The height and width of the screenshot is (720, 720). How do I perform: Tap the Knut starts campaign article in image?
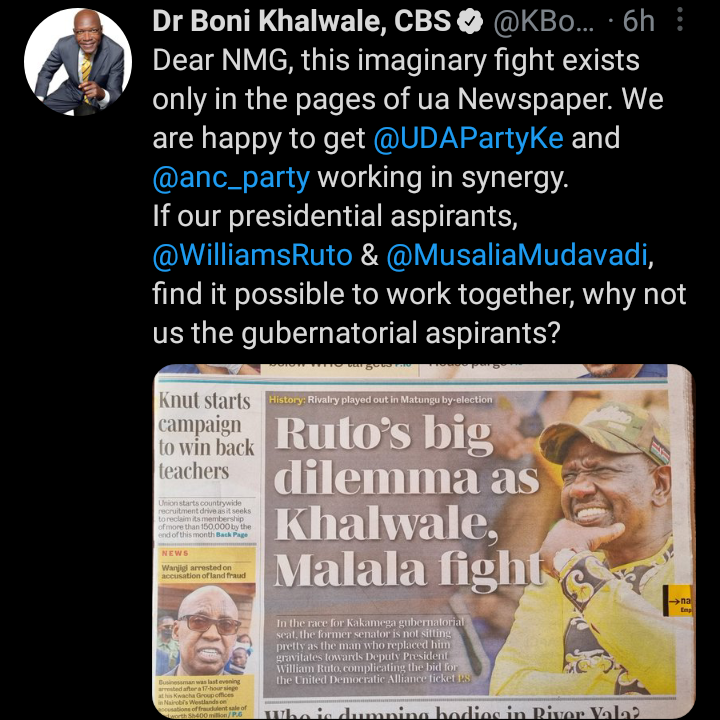pos(206,436)
